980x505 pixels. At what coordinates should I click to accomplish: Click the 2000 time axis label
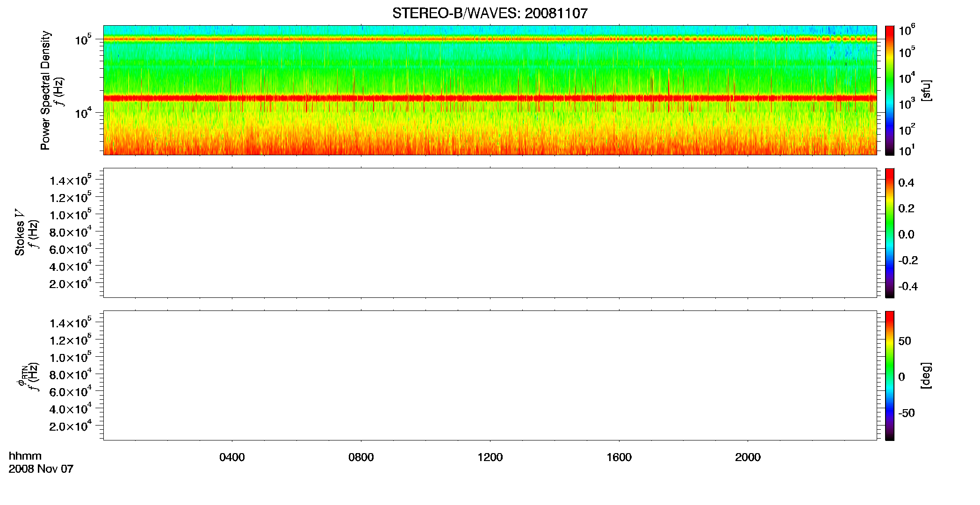[x=748, y=457]
